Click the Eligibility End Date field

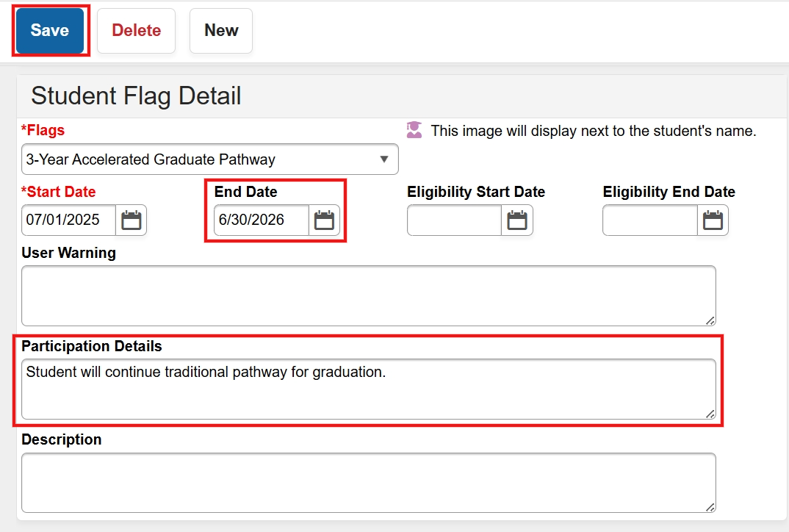tap(646, 220)
